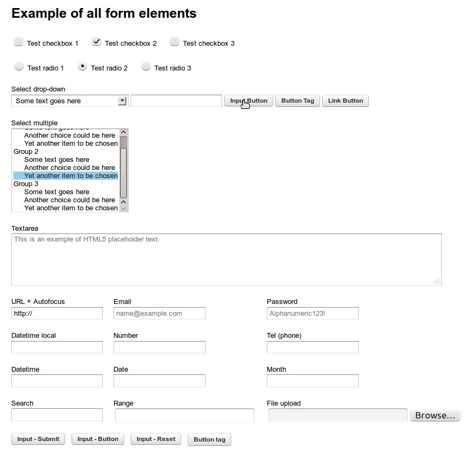This screenshot has width=476, height=454.
Task: Click inside the placeholder Textarea
Action: click(x=226, y=260)
